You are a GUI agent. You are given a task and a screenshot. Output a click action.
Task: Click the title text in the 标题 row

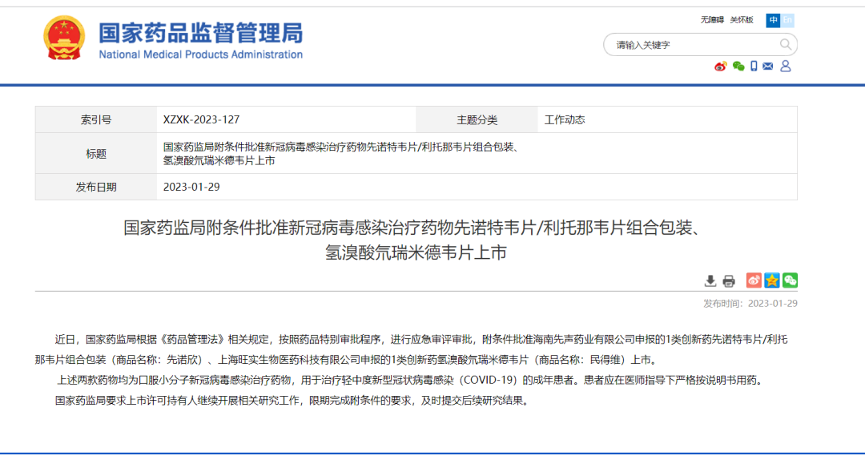point(342,154)
